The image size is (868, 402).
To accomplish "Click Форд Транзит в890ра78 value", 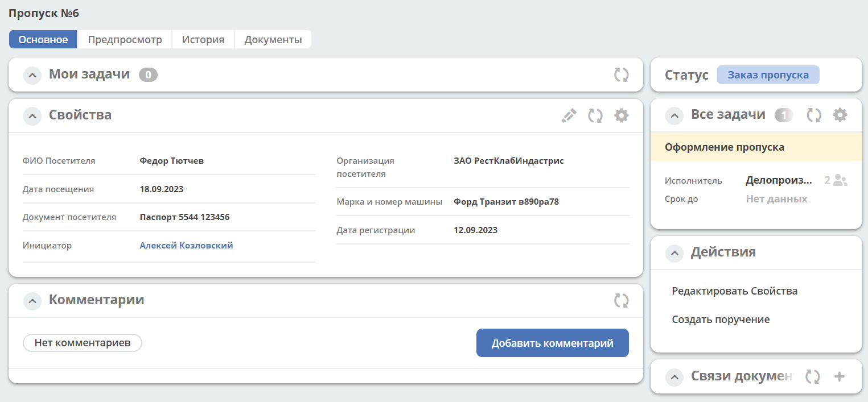I will point(507,202).
